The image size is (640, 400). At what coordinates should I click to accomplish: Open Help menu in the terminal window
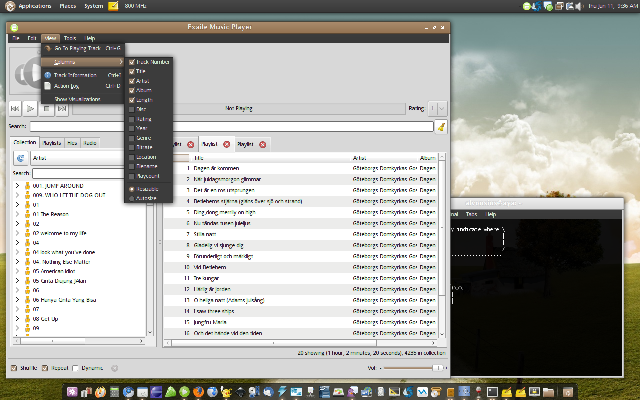(x=491, y=214)
